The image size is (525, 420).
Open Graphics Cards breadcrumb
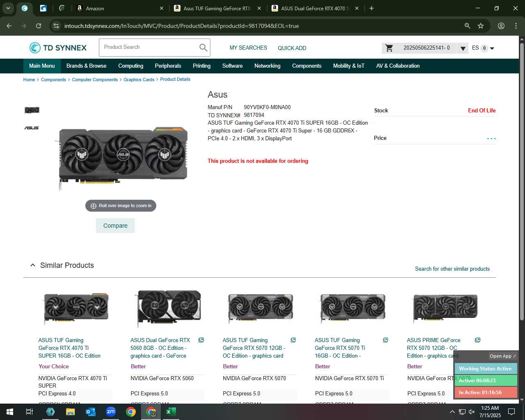pos(139,80)
